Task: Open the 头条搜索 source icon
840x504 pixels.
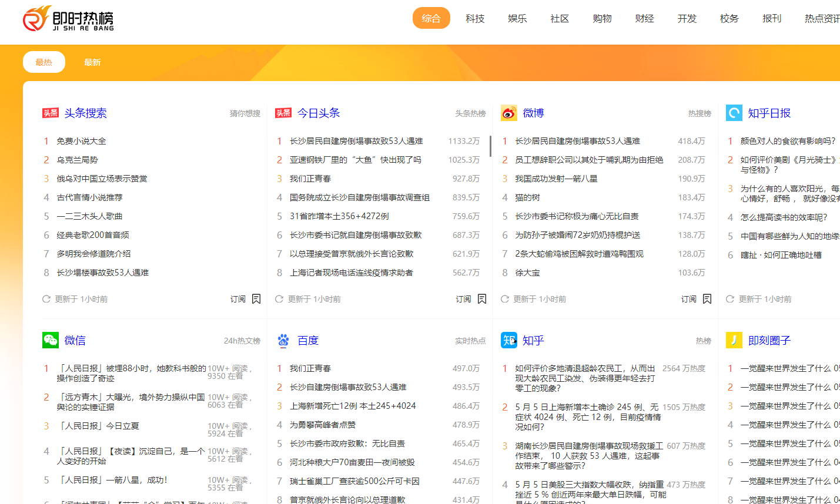Action: [x=51, y=113]
